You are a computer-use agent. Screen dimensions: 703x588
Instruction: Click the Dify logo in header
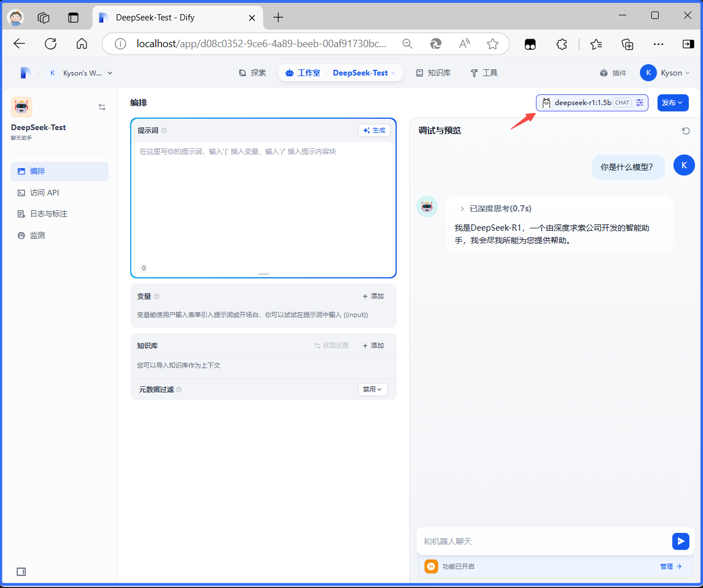(25, 73)
